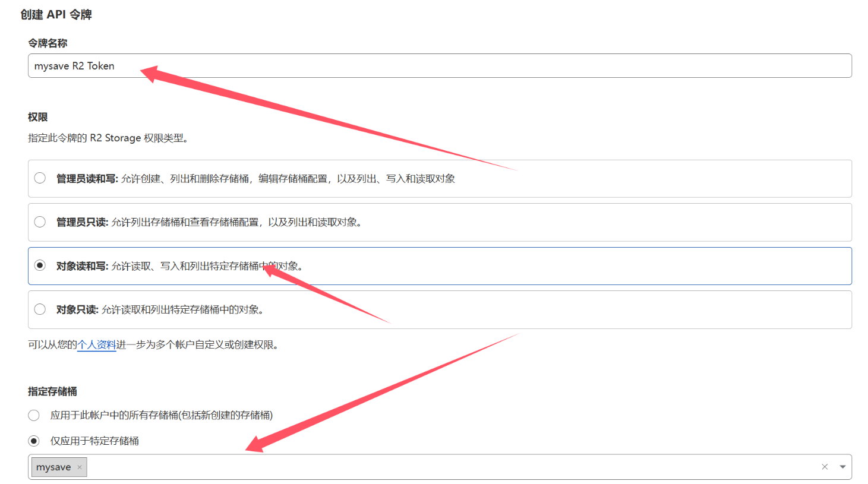Click the 仅应用于特定存储桶 label text
This screenshot has width=868, height=484.
(x=94, y=441)
